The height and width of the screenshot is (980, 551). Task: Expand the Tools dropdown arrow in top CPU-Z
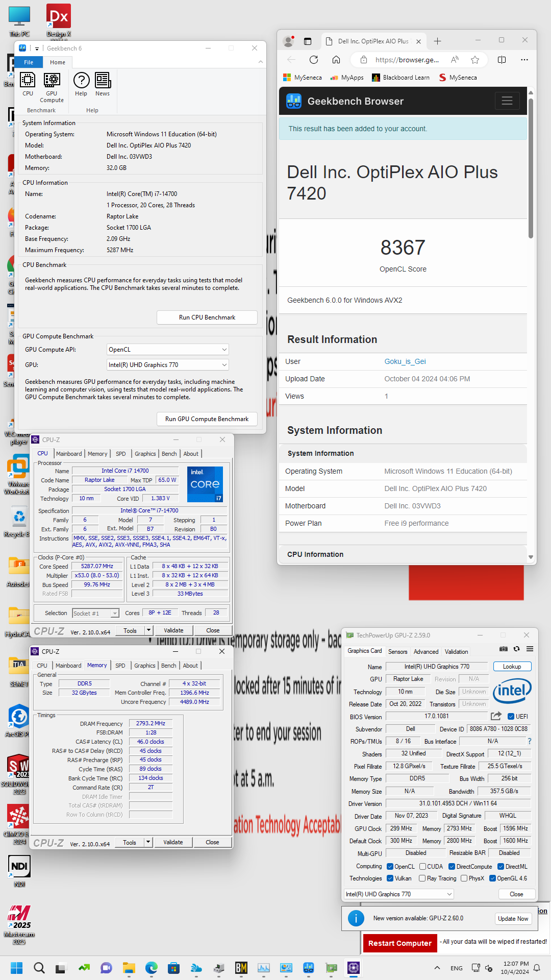coord(148,630)
